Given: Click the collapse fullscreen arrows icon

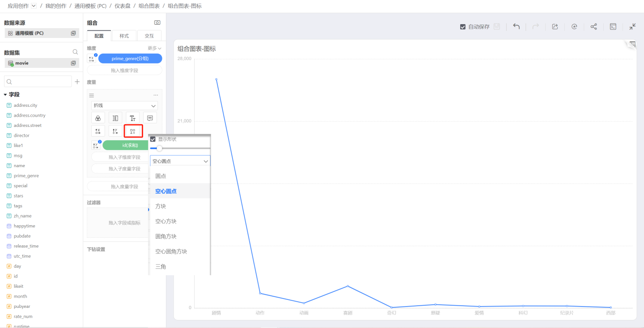Looking at the screenshot, I should pos(632,27).
